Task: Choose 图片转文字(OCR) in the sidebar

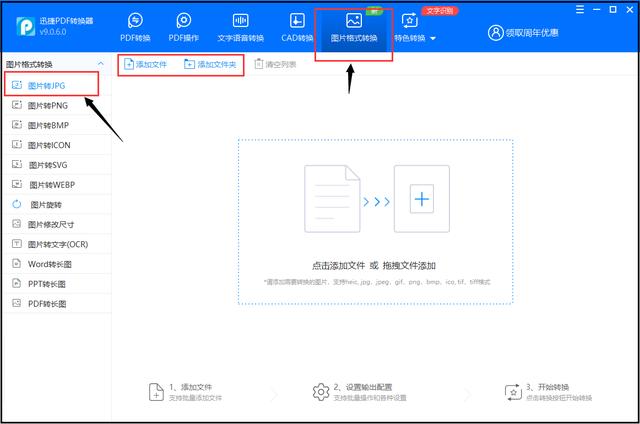Action: [x=56, y=244]
